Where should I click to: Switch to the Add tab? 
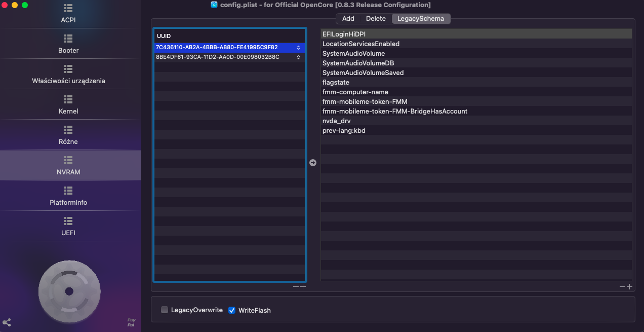(348, 19)
